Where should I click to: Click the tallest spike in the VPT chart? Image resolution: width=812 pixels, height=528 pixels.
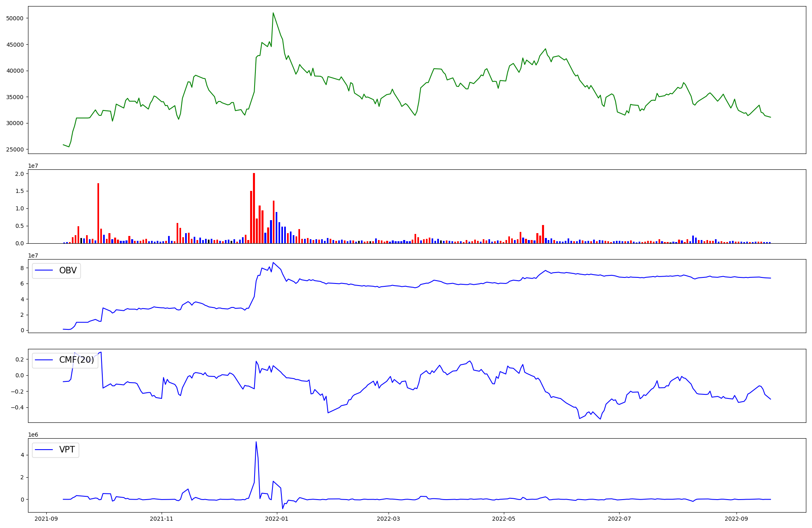[256, 443]
